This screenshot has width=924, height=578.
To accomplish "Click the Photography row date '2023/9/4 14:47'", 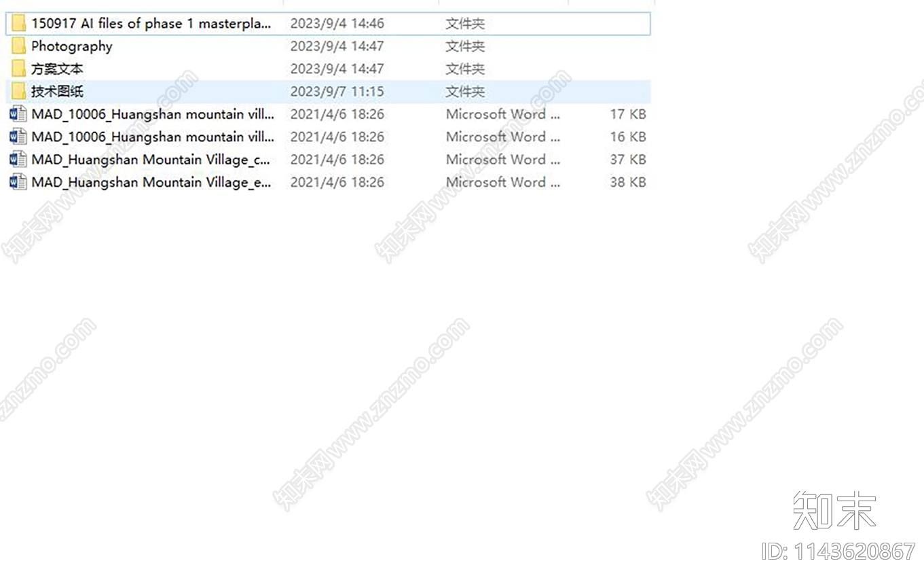I will click(x=337, y=46).
